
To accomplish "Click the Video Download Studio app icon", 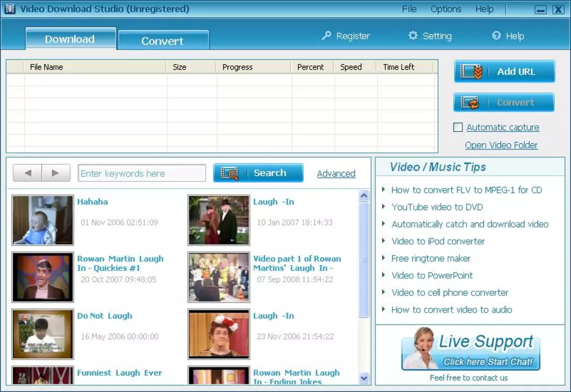I will pos(10,8).
